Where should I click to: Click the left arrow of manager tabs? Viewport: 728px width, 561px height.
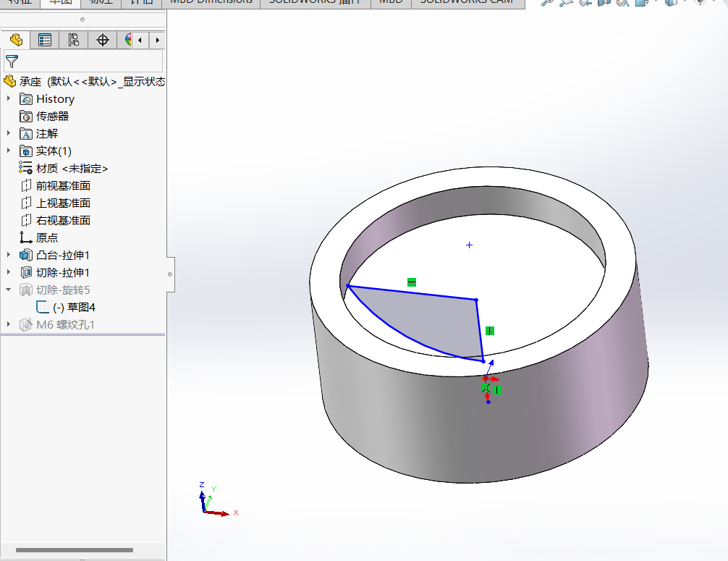click(140, 41)
